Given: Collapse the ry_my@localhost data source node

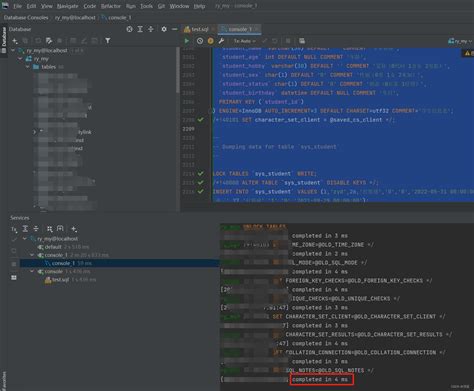Looking at the screenshot, I should (13, 50).
